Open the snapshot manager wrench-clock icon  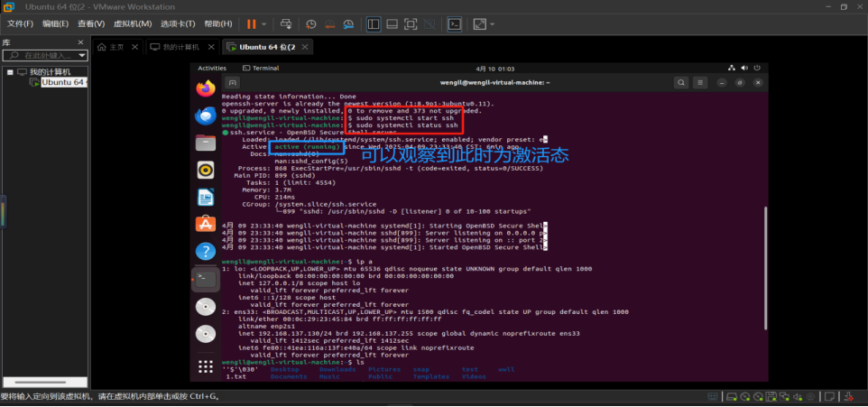[x=348, y=24]
